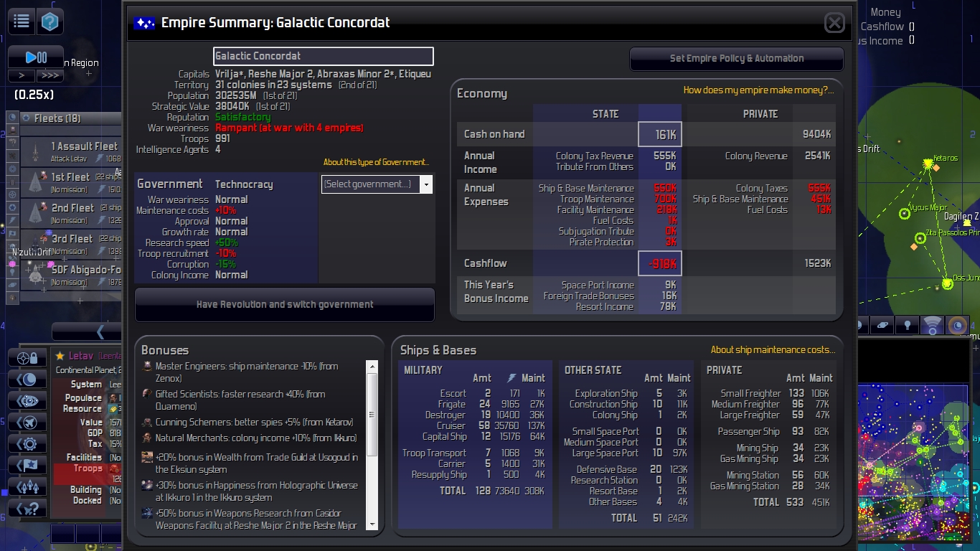980x551 pixels.
Task: Click the Bonuses list scroll down arrow
Action: [372, 524]
